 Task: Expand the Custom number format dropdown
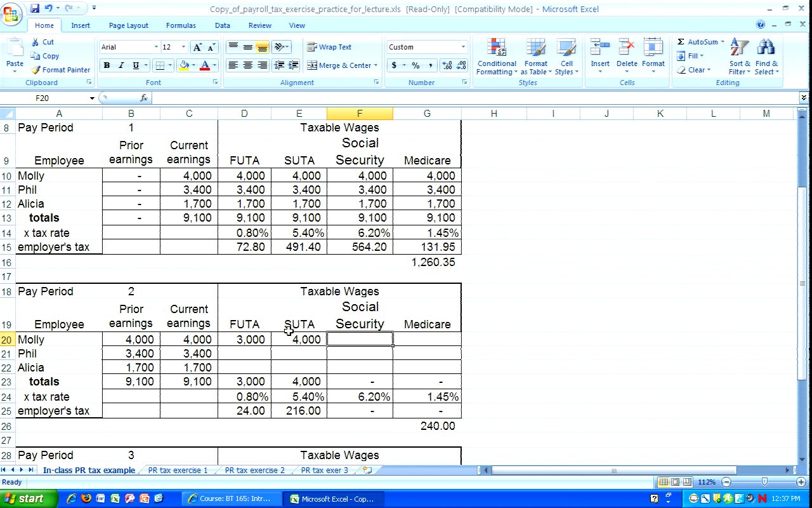(463, 47)
